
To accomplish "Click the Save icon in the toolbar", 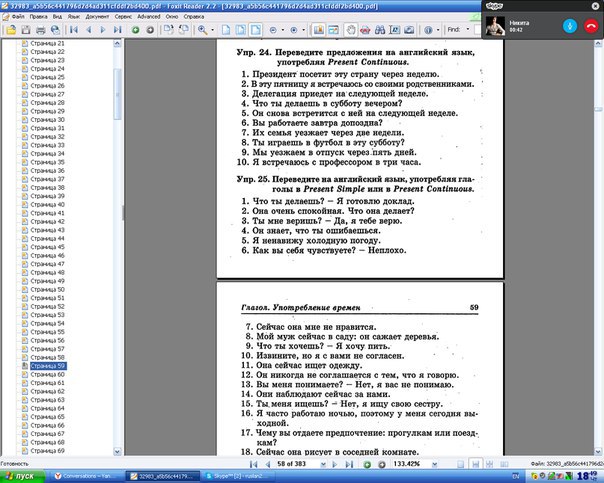I will [x=24, y=30].
